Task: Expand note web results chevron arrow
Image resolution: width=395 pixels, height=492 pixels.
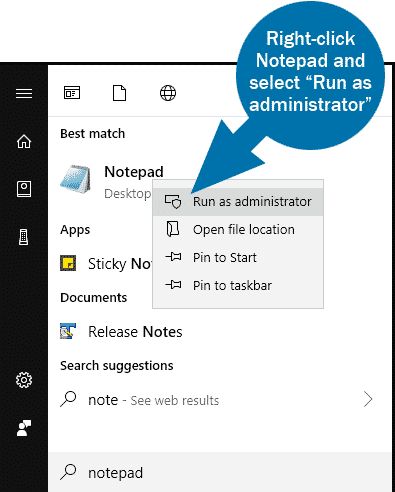Action: pos(368,399)
